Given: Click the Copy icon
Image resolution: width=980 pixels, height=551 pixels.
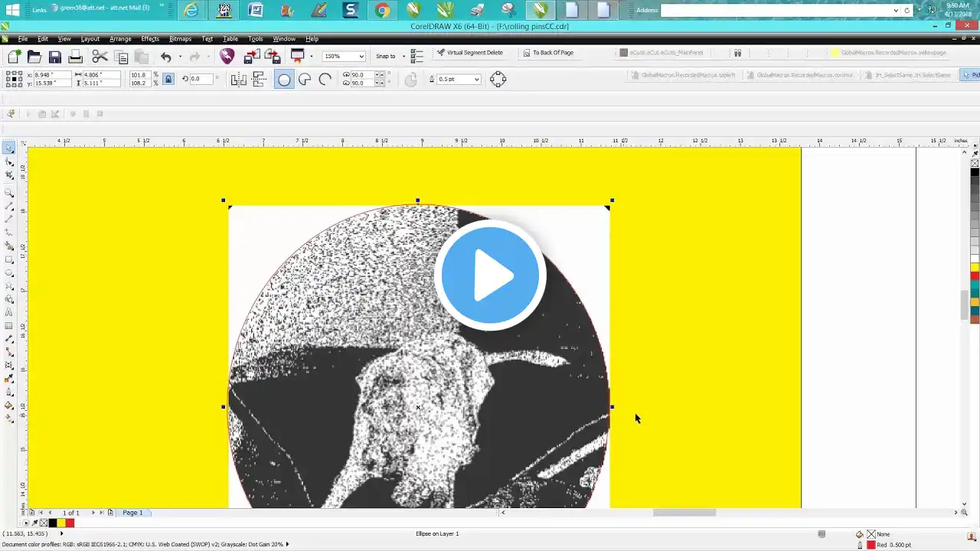Looking at the screenshot, I should 121,57.
